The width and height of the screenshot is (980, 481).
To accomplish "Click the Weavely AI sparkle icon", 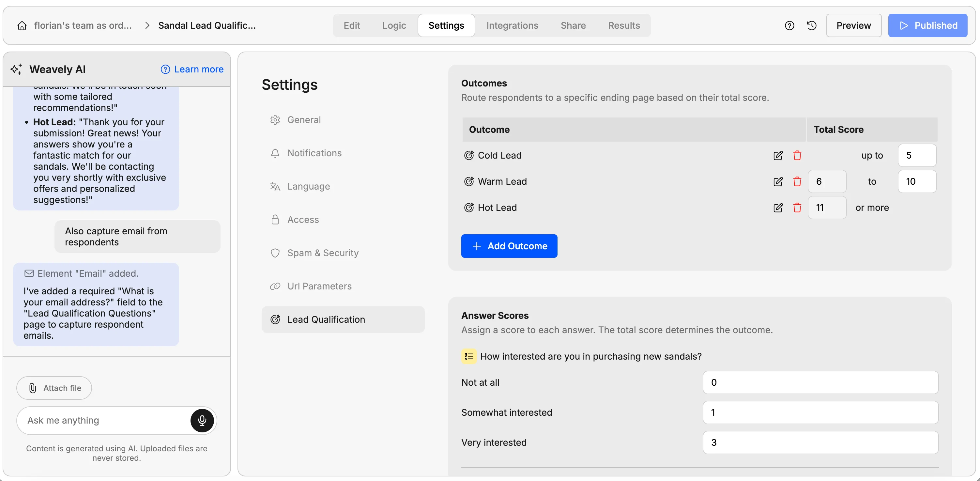I will (x=16, y=69).
